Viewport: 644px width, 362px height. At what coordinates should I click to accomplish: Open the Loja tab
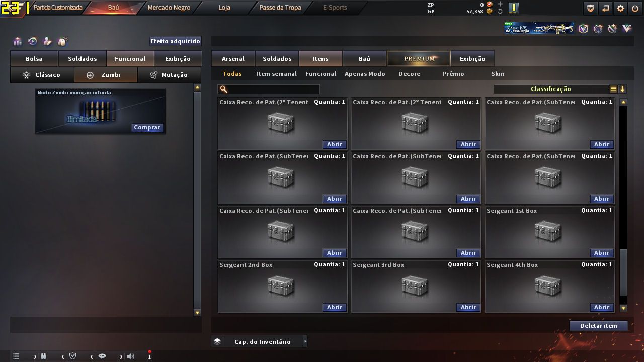(x=224, y=8)
